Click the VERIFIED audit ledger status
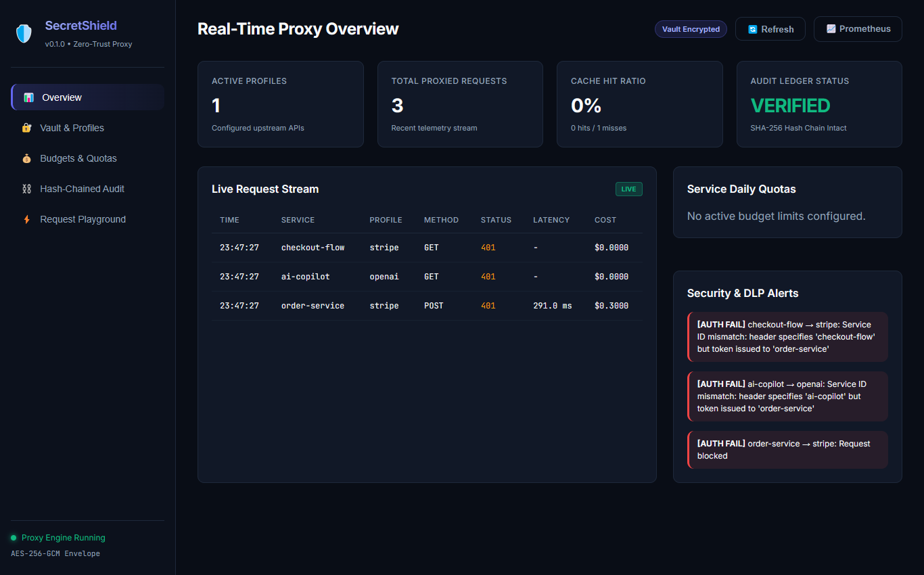 tap(790, 106)
